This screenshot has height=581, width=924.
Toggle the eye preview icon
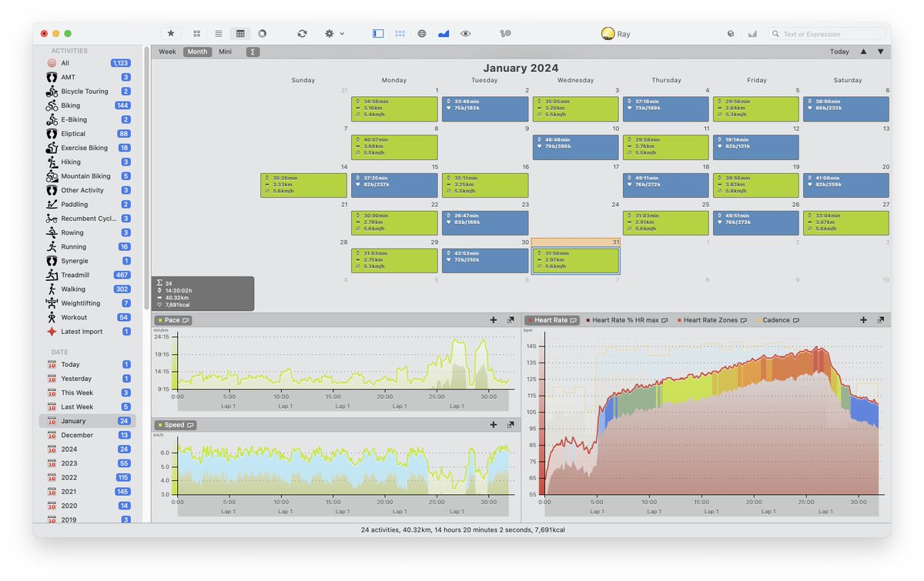click(465, 34)
